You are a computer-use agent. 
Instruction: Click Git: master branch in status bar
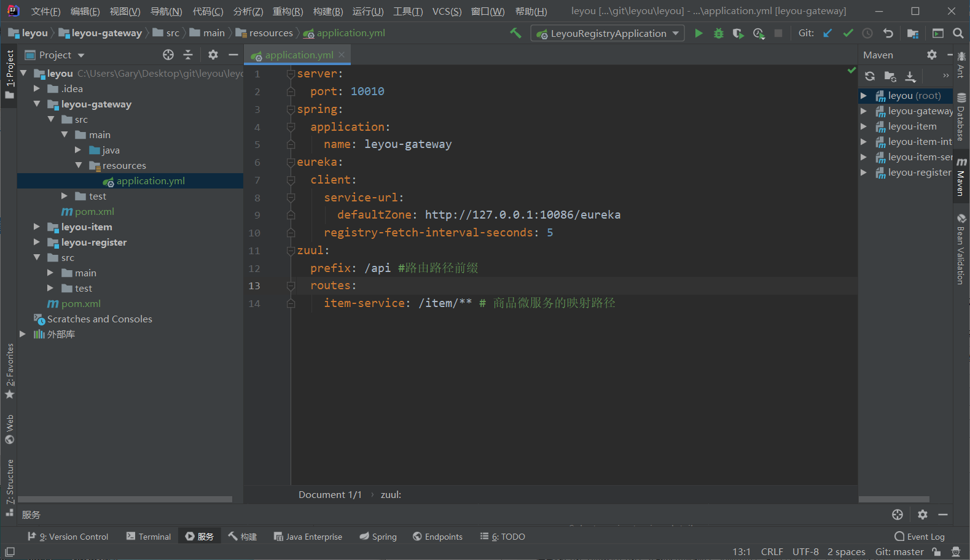coord(899,551)
